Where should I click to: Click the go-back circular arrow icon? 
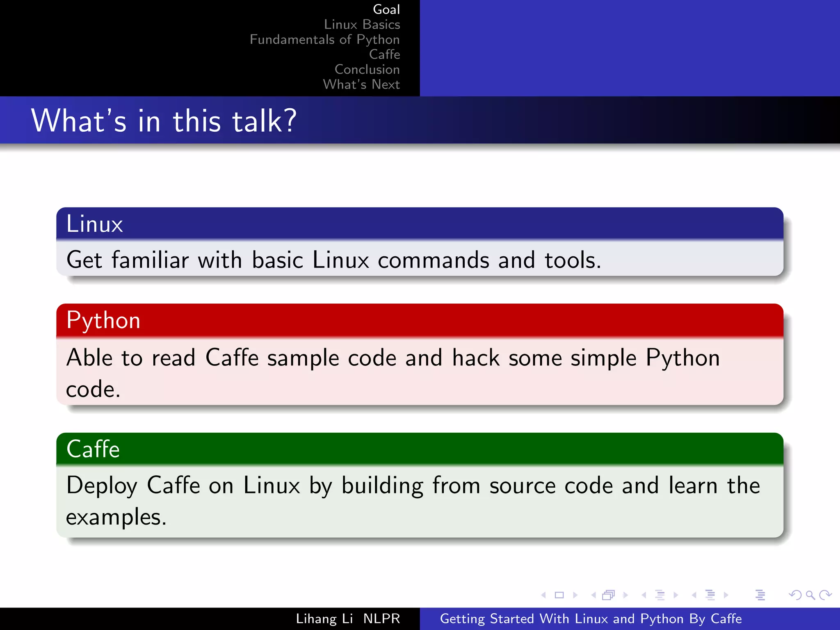point(795,595)
